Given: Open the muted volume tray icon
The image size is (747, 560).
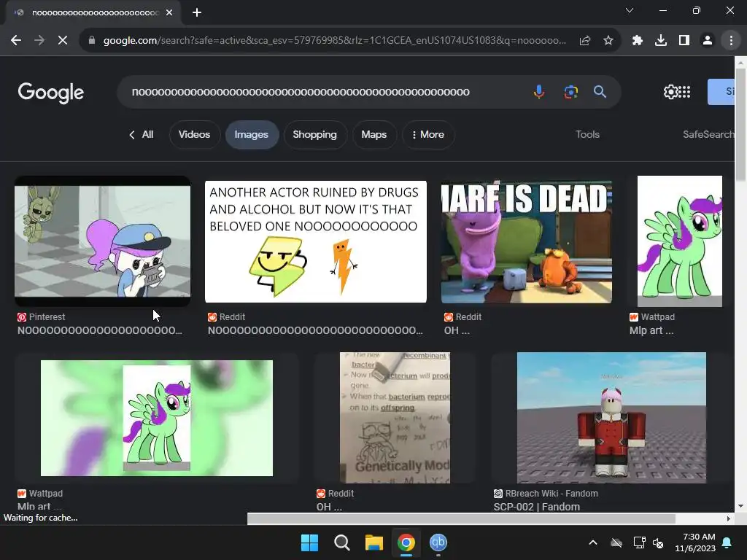Looking at the screenshot, I should click(659, 542).
